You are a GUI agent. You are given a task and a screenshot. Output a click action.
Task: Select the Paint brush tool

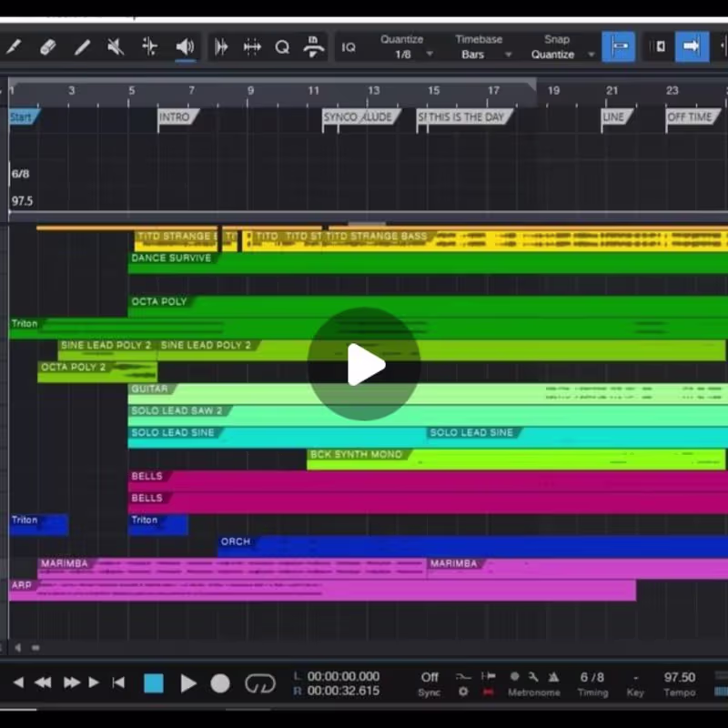13,46
